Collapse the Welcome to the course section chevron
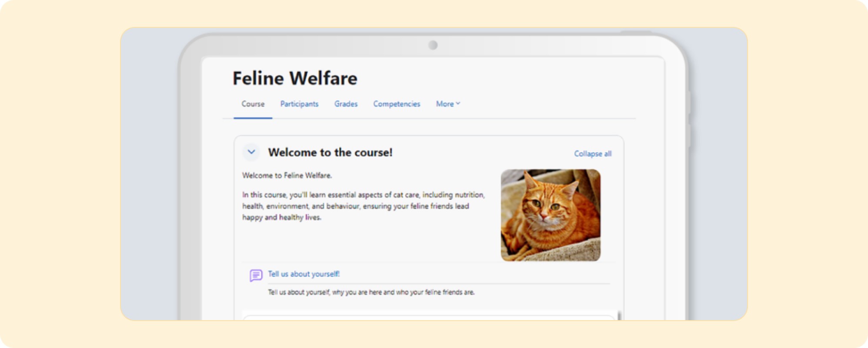This screenshot has width=868, height=348. (x=251, y=152)
